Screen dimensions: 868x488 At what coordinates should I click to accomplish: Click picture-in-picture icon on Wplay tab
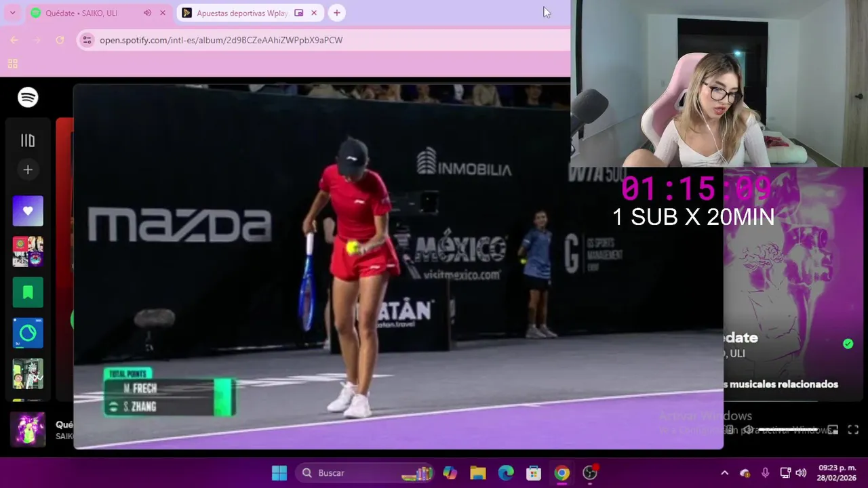[x=298, y=13]
